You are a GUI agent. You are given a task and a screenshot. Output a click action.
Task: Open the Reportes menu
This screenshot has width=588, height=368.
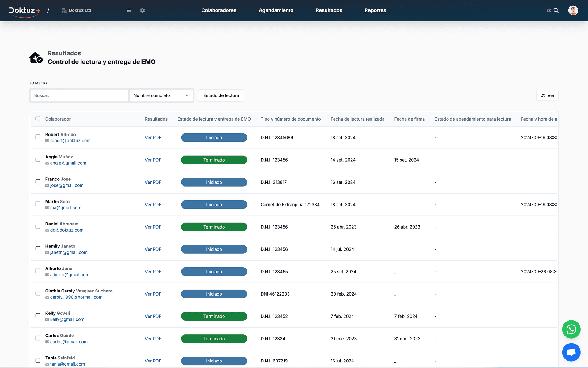(x=375, y=10)
